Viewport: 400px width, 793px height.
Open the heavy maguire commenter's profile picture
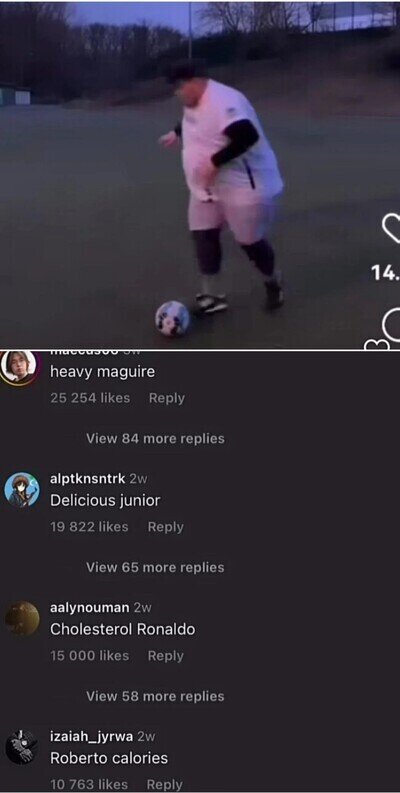[x=20, y=367]
